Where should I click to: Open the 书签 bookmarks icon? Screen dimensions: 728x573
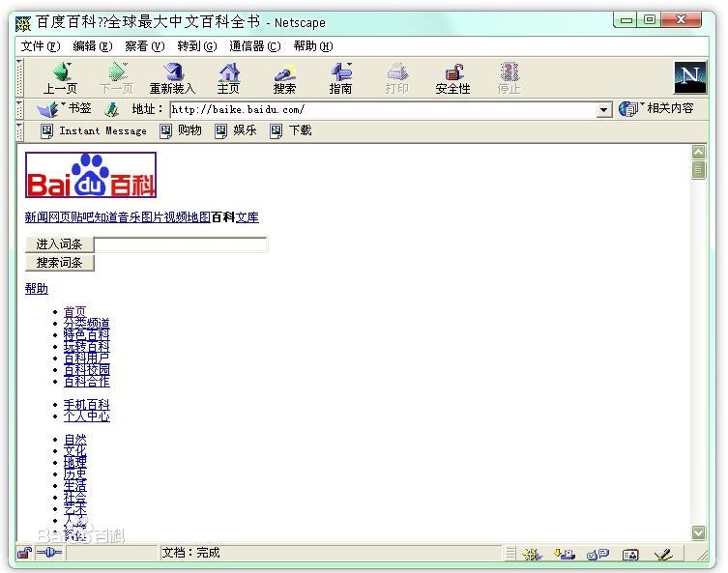pyautogui.click(x=47, y=109)
